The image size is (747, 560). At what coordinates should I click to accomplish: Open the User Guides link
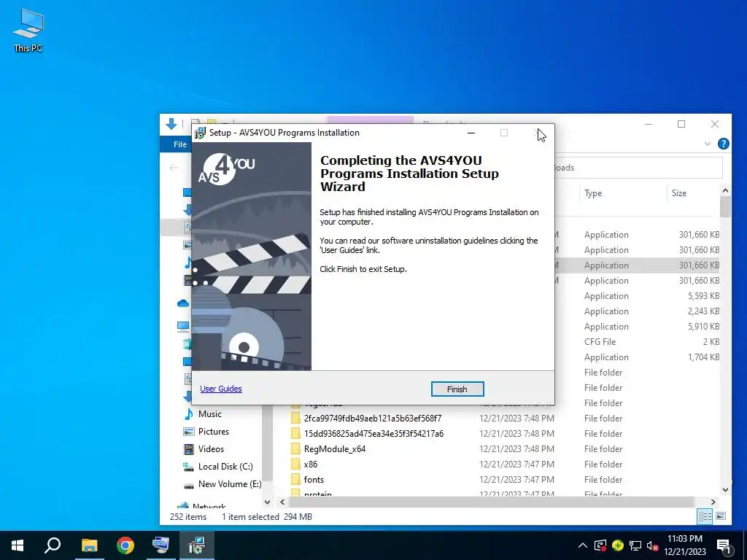220,389
